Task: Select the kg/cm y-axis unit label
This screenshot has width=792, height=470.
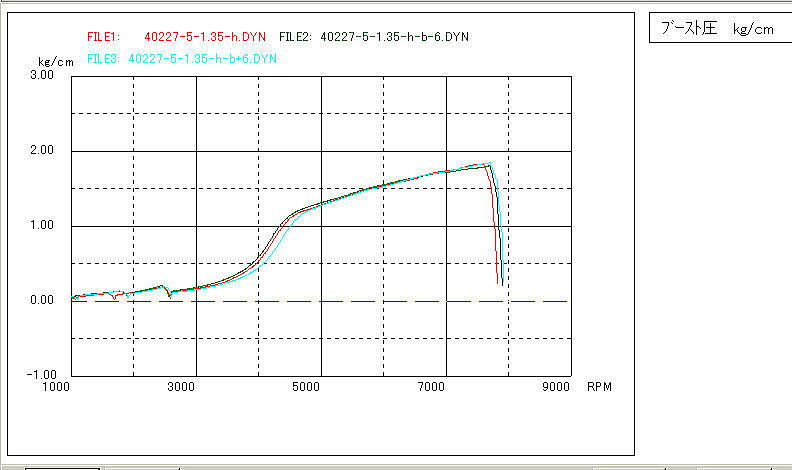Action: 56,62
